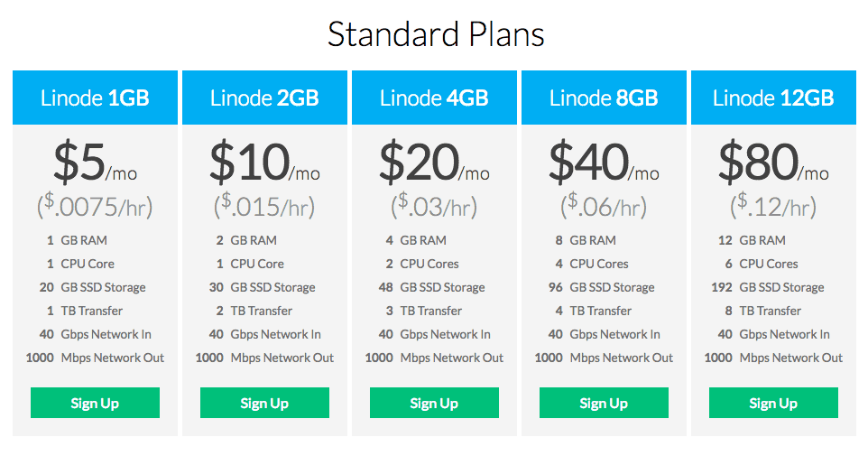Click the $.0075/hr hourly rate
868x456 pixels.
(95, 207)
